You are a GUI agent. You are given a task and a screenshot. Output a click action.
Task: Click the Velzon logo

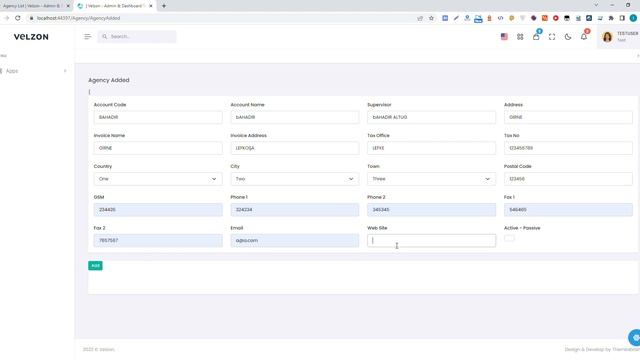point(31,37)
